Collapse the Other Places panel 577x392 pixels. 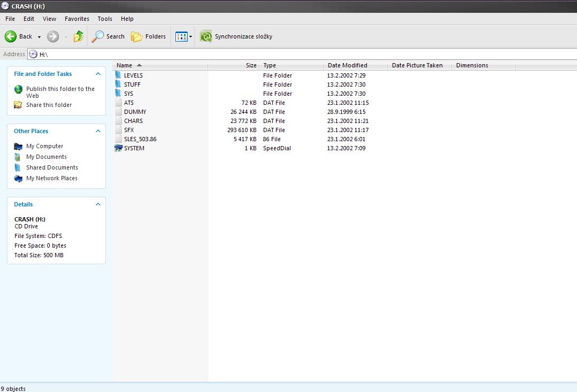tap(98, 131)
